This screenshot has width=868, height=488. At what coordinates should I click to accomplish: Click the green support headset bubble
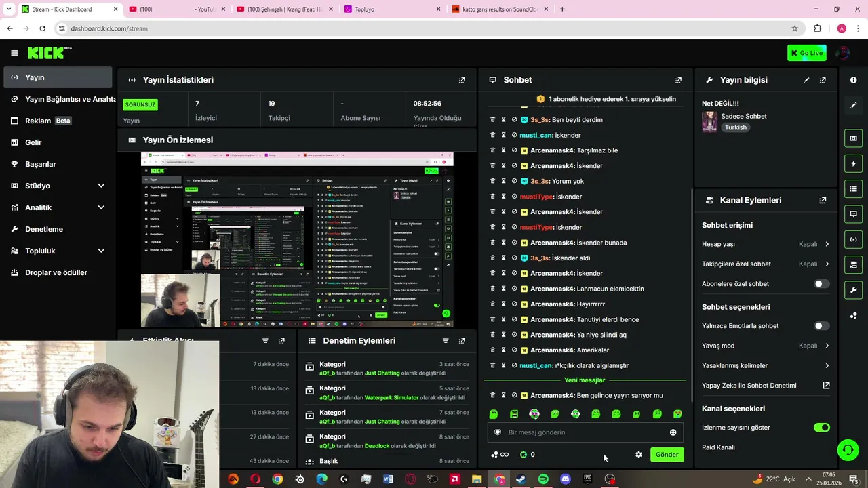point(847,449)
